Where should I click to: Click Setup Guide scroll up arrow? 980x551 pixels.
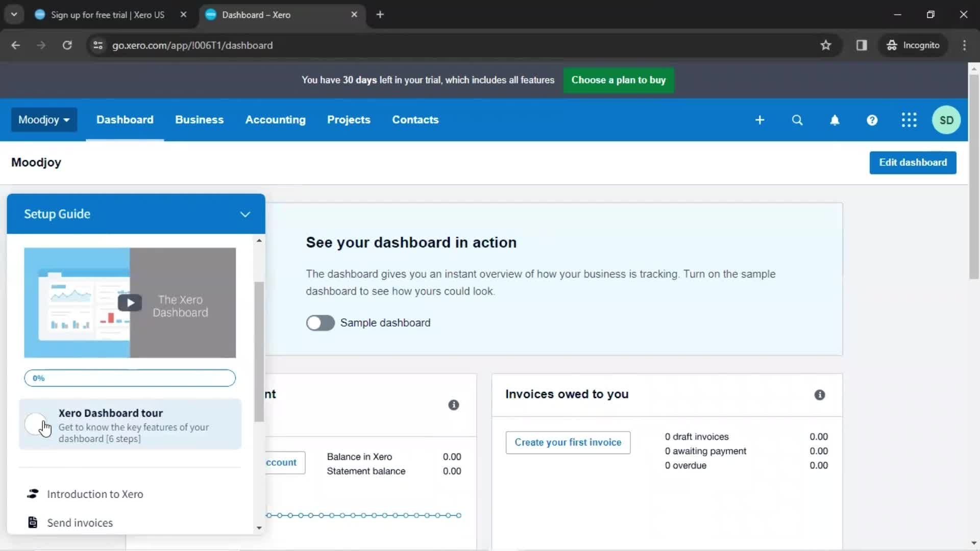pyautogui.click(x=259, y=240)
